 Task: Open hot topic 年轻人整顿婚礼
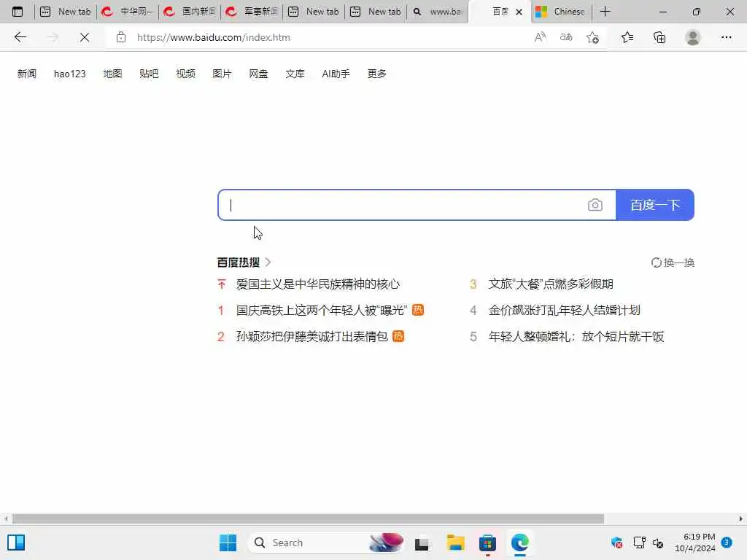click(x=576, y=337)
